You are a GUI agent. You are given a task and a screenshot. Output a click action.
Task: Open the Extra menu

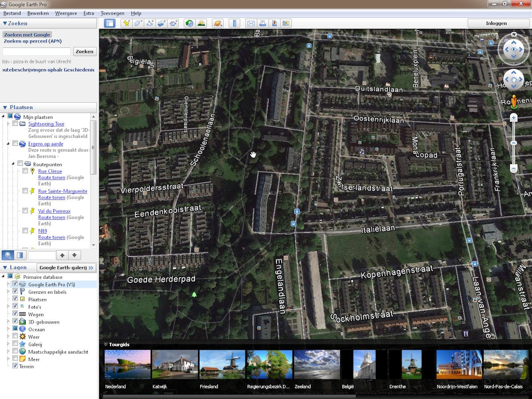pos(89,13)
